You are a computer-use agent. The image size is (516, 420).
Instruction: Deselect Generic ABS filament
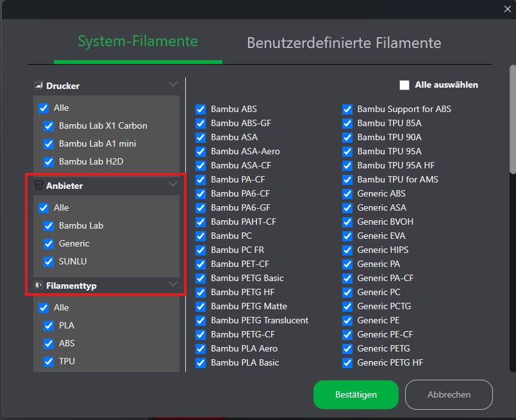[x=347, y=194]
